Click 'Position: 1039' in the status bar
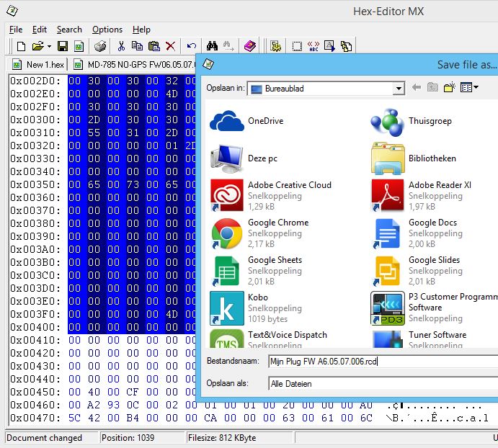 pyautogui.click(x=128, y=438)
